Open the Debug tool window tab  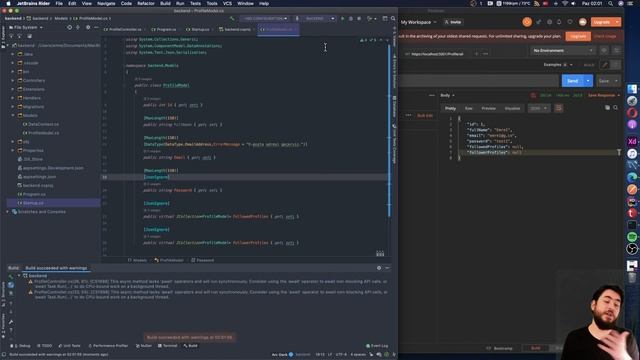20,346
